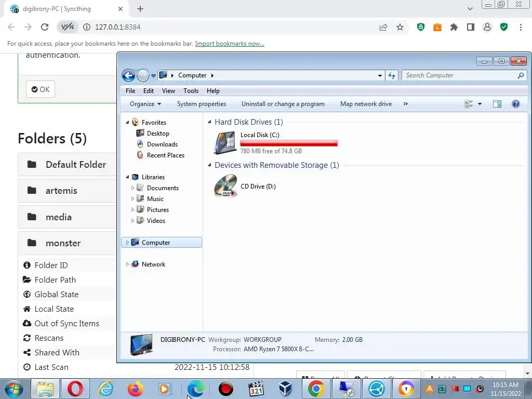
Task: Open VirtualBox from the taskbar
Action: pyautogui.click(x=285, y=389)
